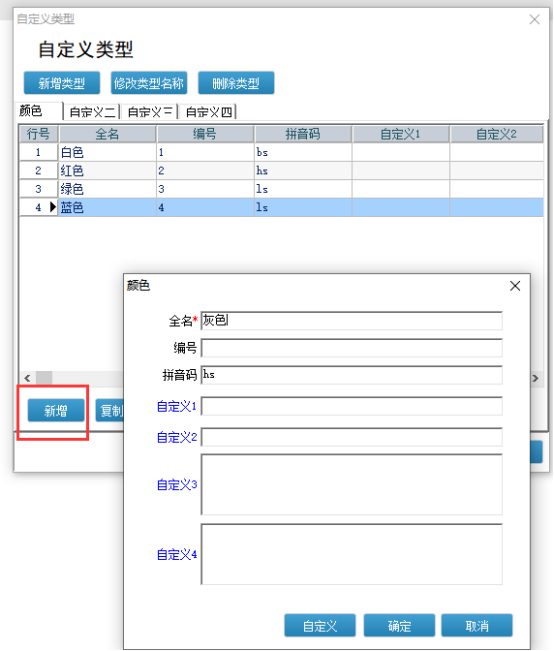The image size is (554, 651).
Task: Confirm with the 确定 button
Action: tap(399, 626)
